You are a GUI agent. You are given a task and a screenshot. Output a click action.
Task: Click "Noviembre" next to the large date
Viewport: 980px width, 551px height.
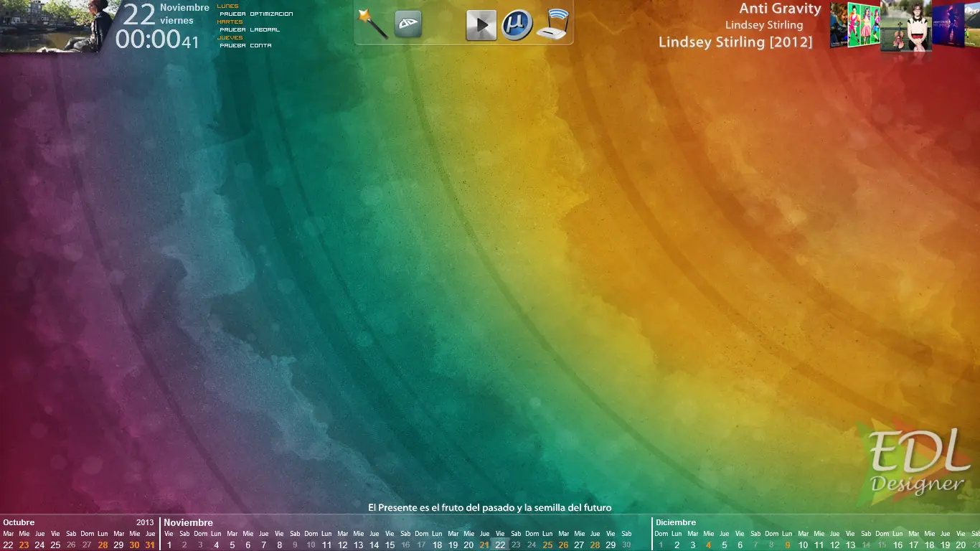point(184,8)
